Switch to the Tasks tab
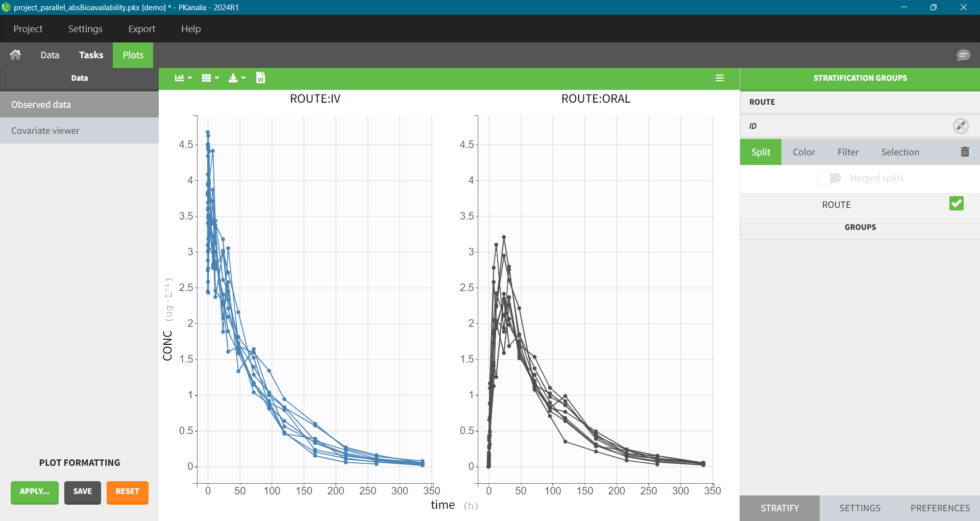Image resolution: width=980 pixels, height=521 pixels. point(91,55)
